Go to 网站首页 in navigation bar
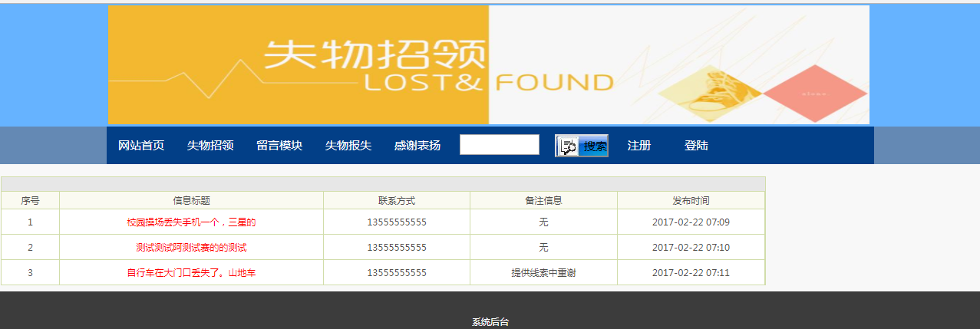 (x=141, y=146)
